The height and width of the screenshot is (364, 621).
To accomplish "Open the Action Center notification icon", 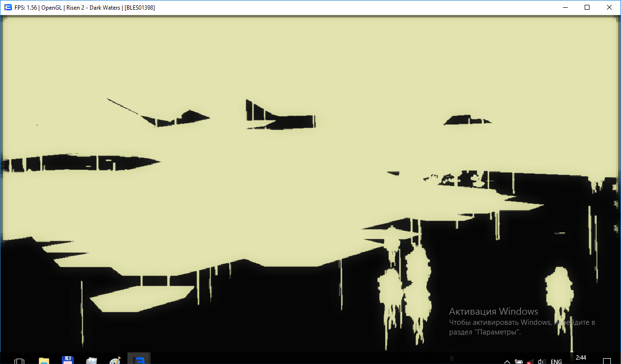I will [x=606, y=361].
